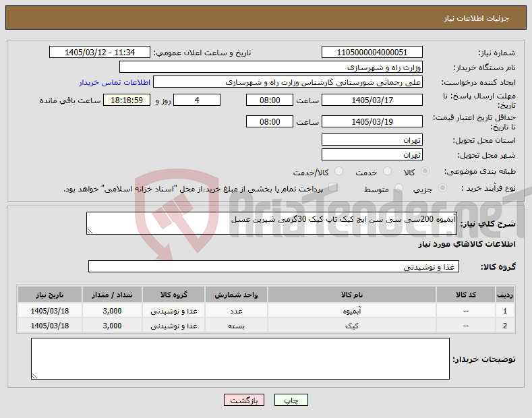Click the چاپ (print) button
Screen dimensions: 532x418
[291, 400]
